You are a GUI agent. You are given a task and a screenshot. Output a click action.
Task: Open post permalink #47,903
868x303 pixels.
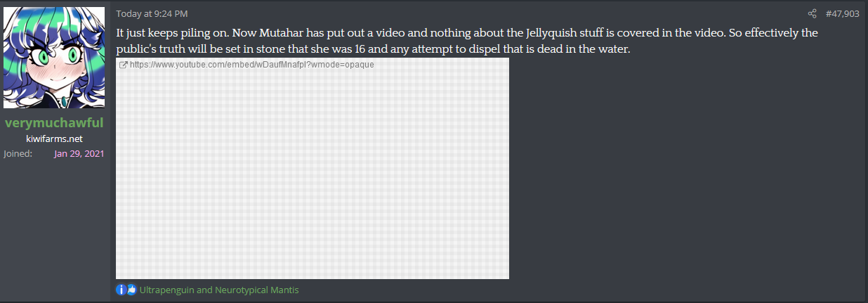[x=842, y=13]
